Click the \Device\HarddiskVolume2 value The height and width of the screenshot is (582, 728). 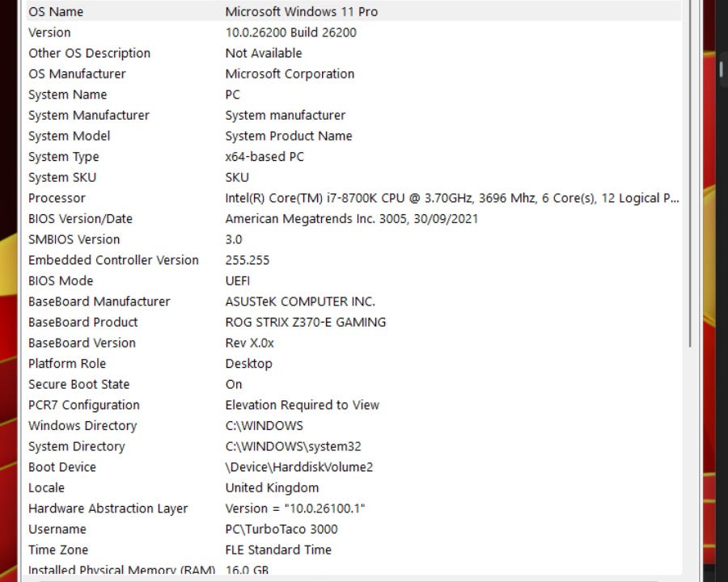point(299,467)
